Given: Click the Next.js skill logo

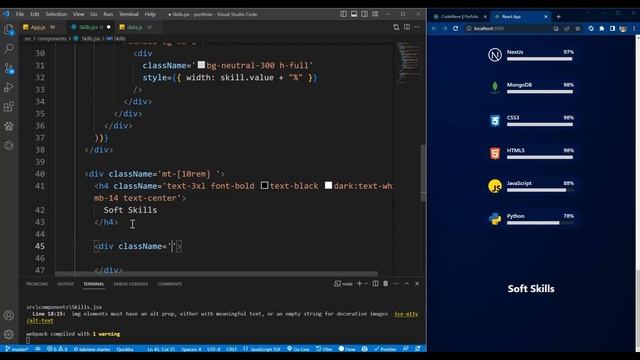Looking at the screenshot, I should (x=495, y=55).
